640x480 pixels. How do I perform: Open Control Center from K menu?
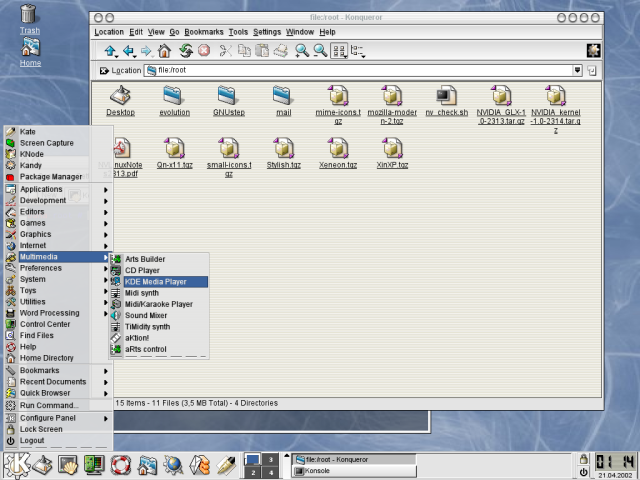pyautogui.click(x=58, y=324)
